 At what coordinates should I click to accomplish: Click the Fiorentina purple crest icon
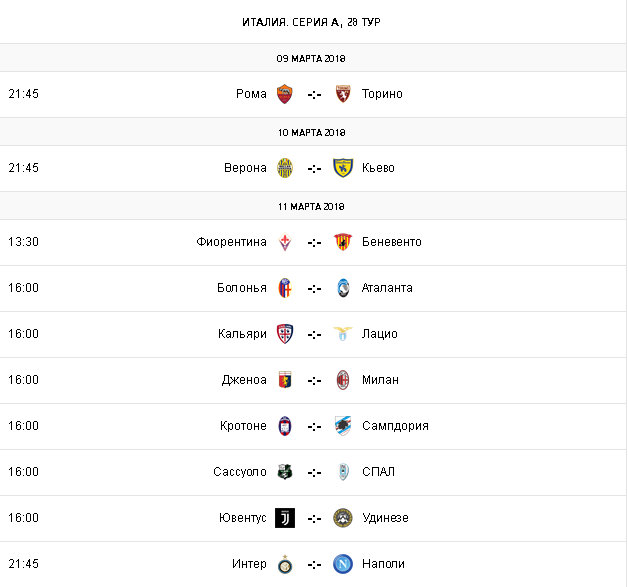(x=285, y=242)
